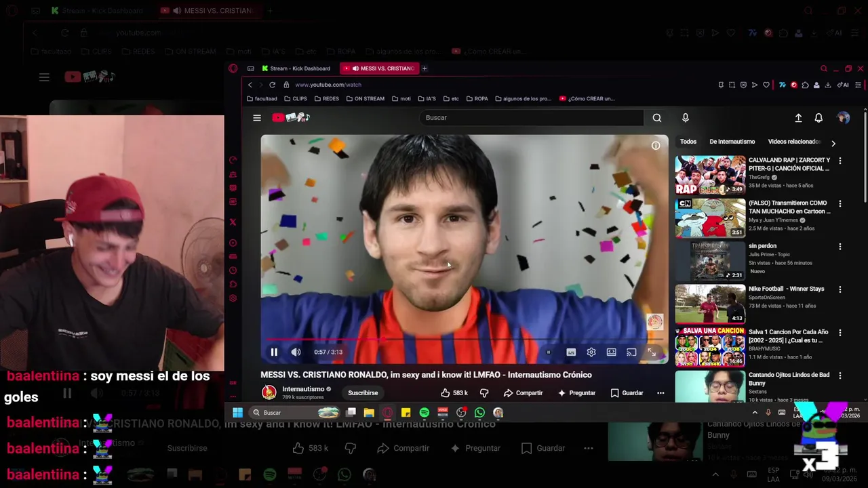Image resolution: width=868 pixels, height=488 pixels.
Task: Reload the page in front browser window
Action: [x=272, y=85]
